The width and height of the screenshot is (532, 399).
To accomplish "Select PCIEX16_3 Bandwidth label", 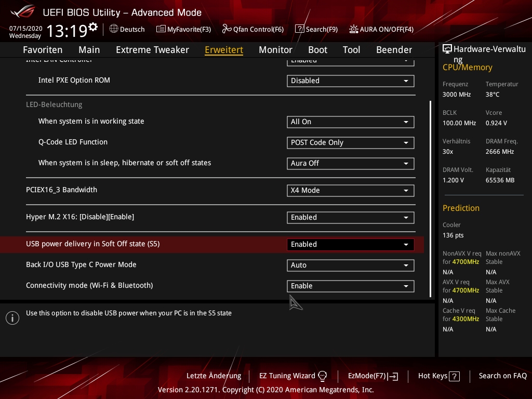I will pos(61,190).
